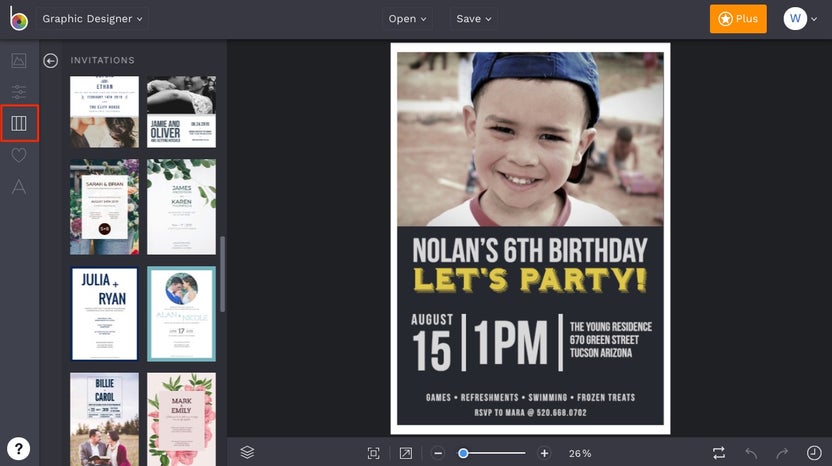Choose the James and Karen template
832x466 pixels.
tap(181, 207)
